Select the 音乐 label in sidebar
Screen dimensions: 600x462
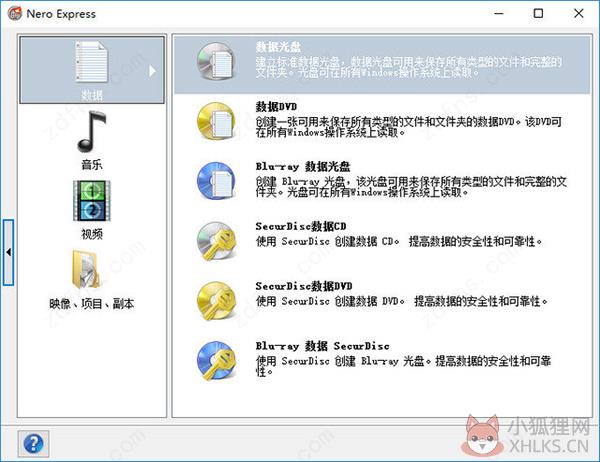pos(92,165)
